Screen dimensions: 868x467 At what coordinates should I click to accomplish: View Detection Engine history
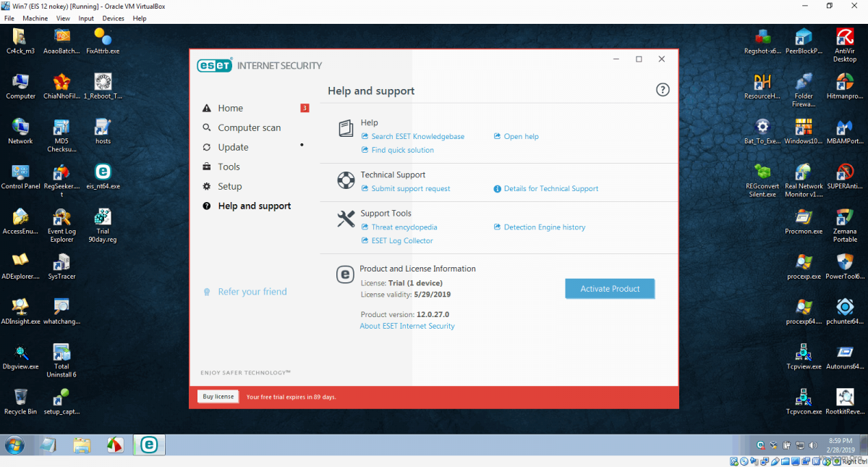pyautogui.click(x=544, y=227)
